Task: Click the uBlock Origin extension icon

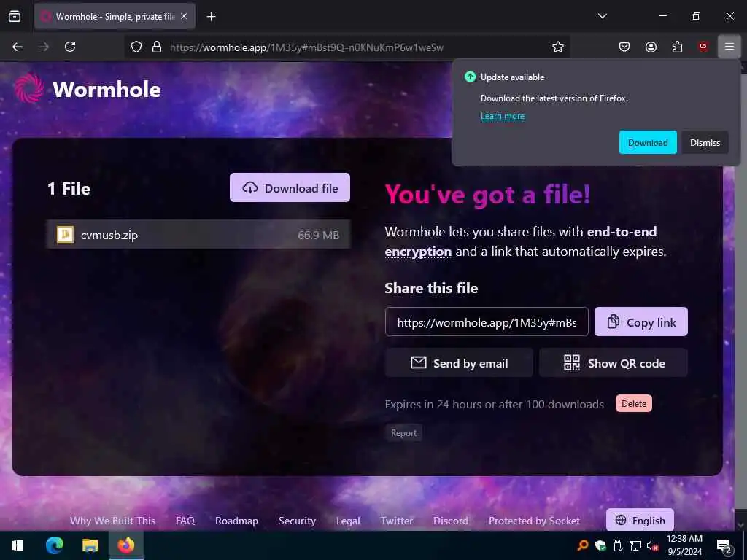Action: pos(703,47)
